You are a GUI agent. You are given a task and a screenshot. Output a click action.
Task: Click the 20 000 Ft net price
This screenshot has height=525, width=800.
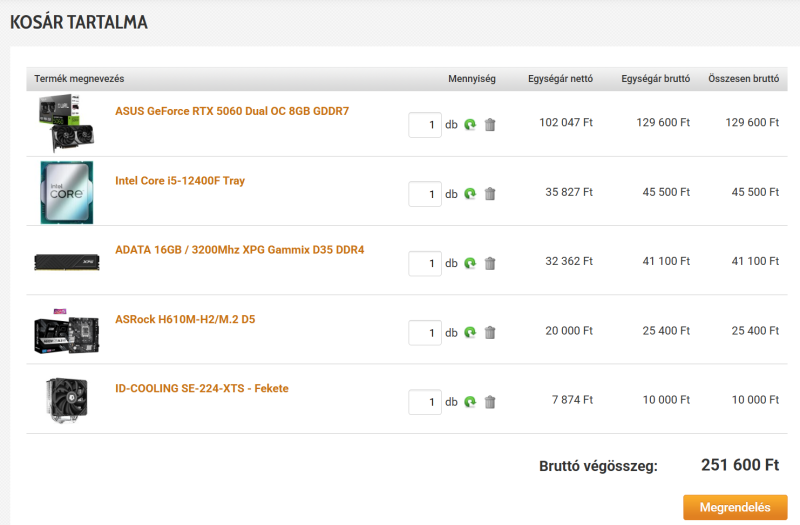click(569, 331)
